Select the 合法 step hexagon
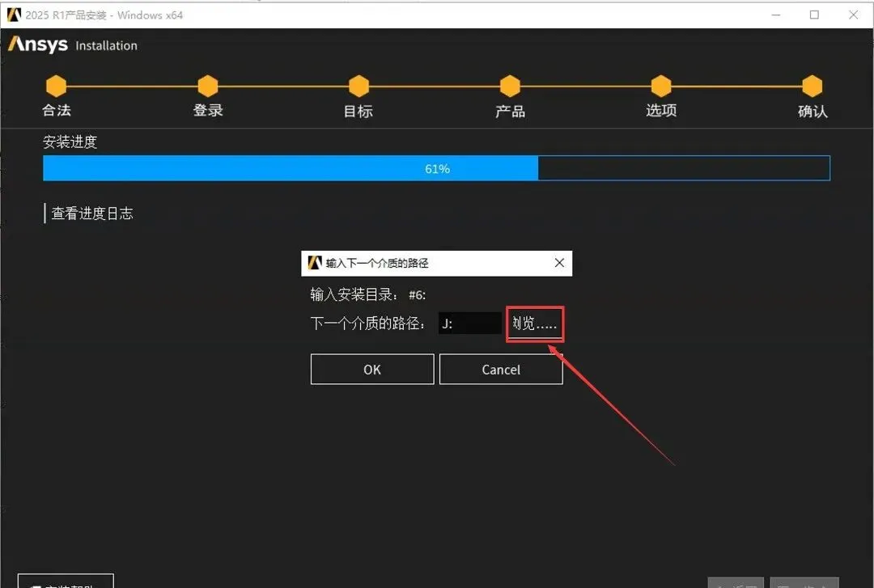The image size is (874, 588). click(57, 86)
